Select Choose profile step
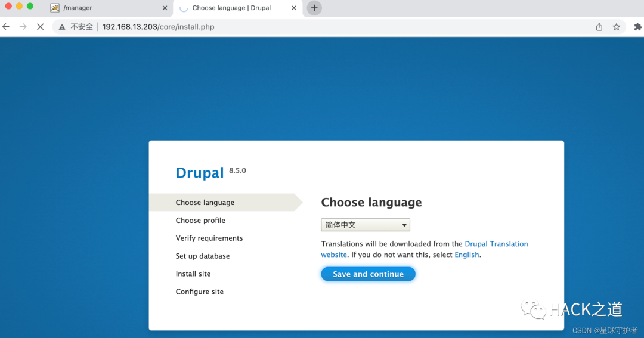The height and width of the screenshot is (338, 644). pyautogui.click(x=200, y=221)
